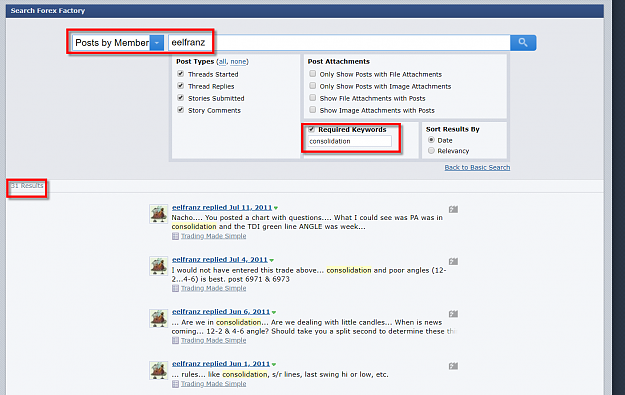625x395 pixels.
Task: Click eelfranz avatar on Jun 1 result
Action: tap(159, 371)
